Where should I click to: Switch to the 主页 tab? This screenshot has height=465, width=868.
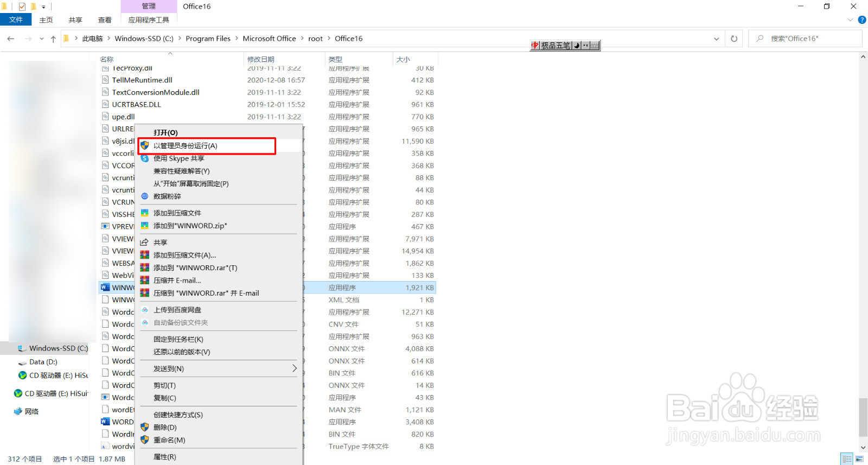point(46,20)
